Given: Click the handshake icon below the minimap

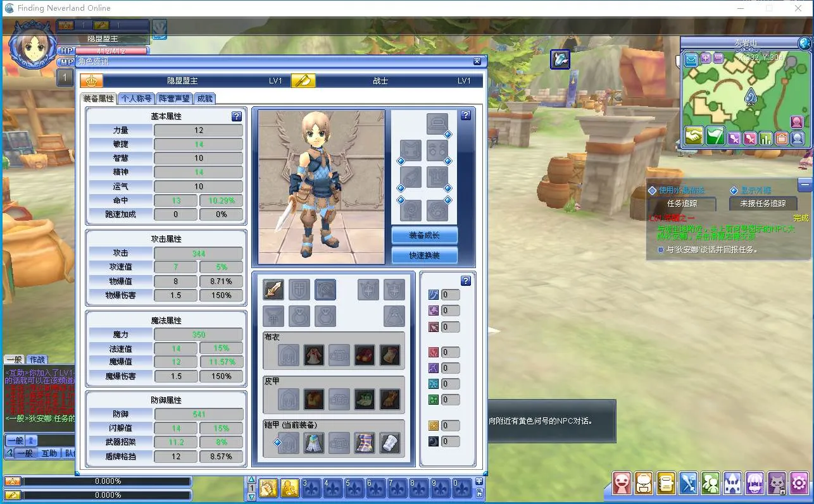Looking at the screenshot, I should (694, 136).
